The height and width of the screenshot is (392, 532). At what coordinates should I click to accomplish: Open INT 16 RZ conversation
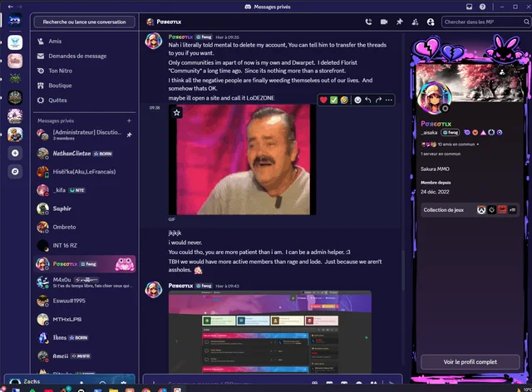84,246
